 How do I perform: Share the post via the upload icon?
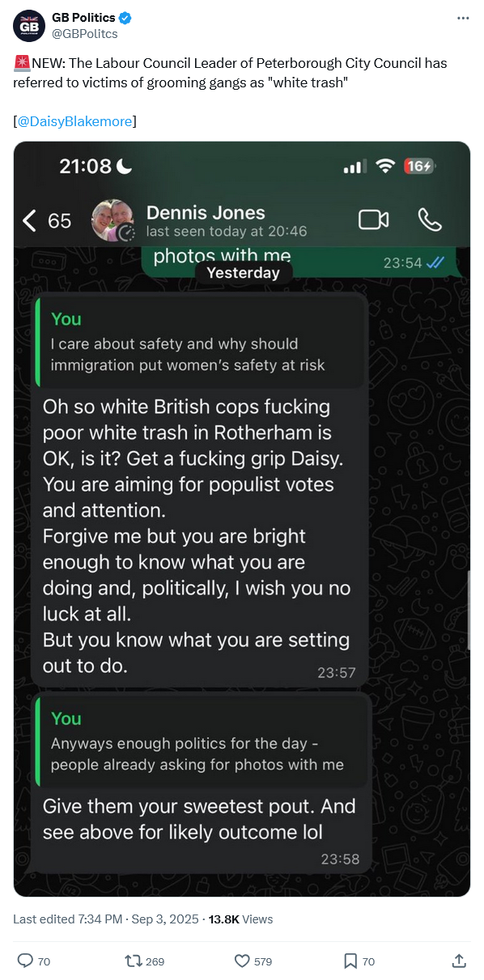coord(458,961)
